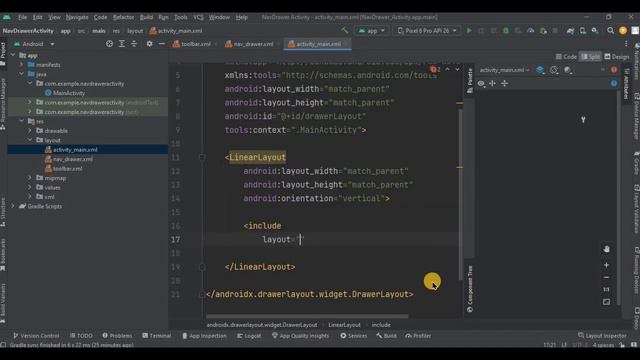
Task: Toggle the Component Tree side panel
Action: point(470,289)
